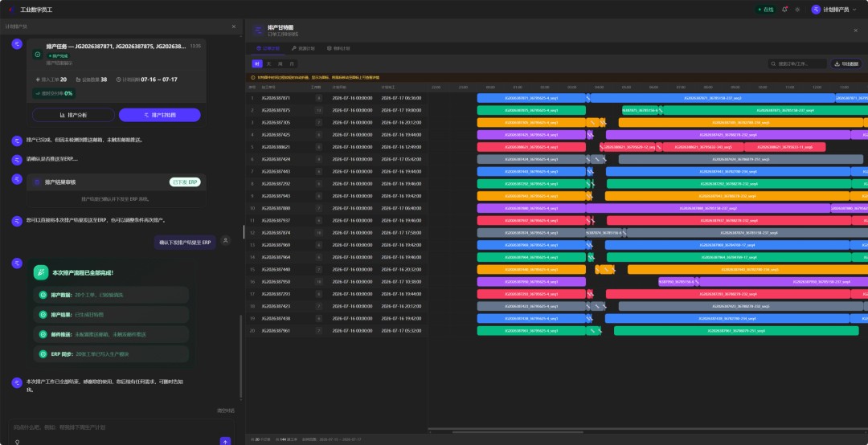Click the 排产分析 button
Viewport: 868px width, 445px height.
pyautogui.click(x=74, y=115)
